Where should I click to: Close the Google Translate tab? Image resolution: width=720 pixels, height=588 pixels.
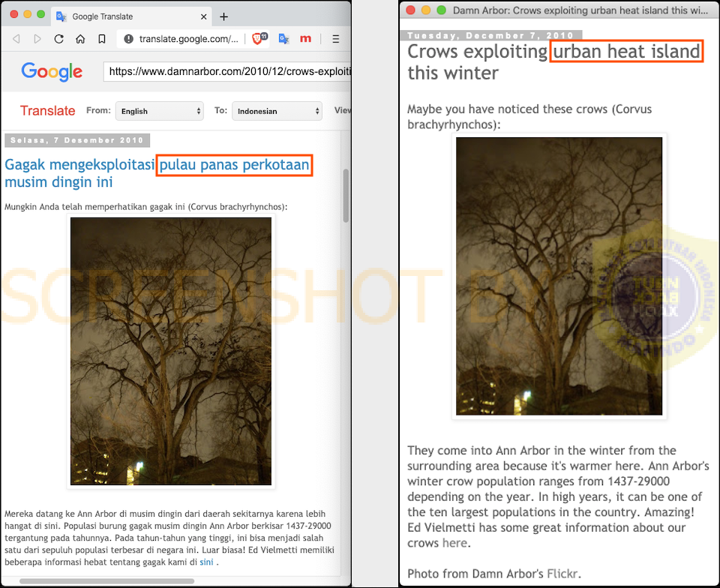coord(203,16)
